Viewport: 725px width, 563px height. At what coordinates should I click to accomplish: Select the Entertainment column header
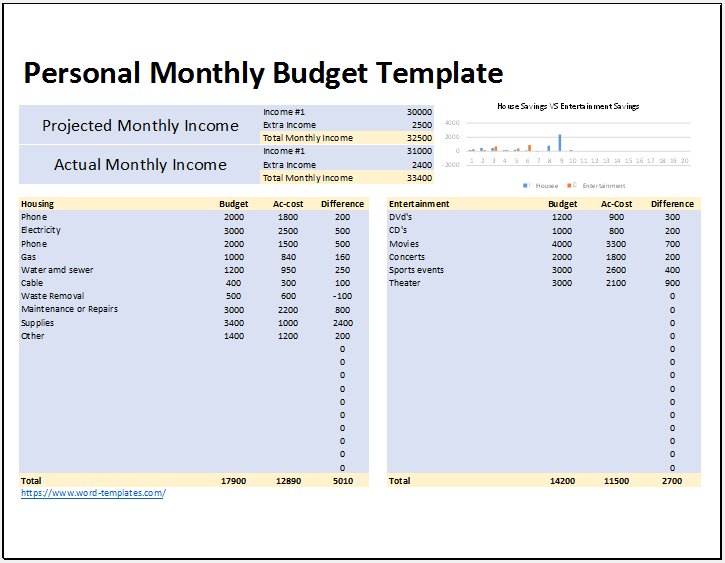click(x=419, y=204)
